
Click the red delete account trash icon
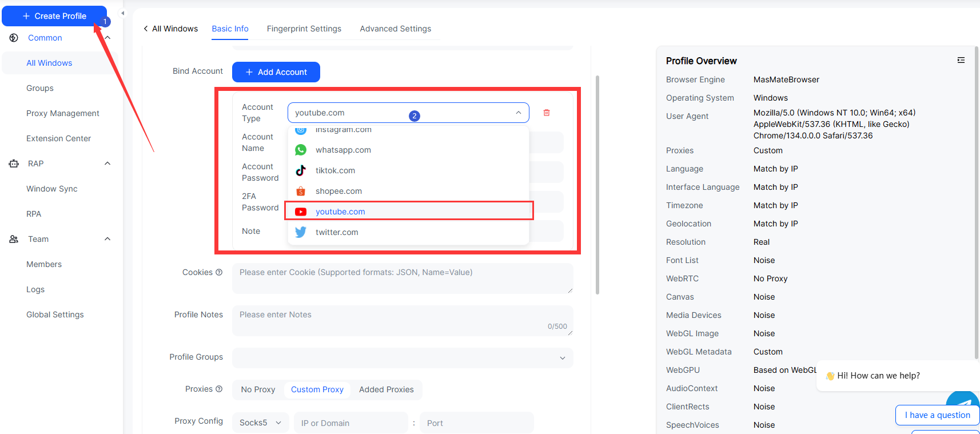tap(546, 113)
